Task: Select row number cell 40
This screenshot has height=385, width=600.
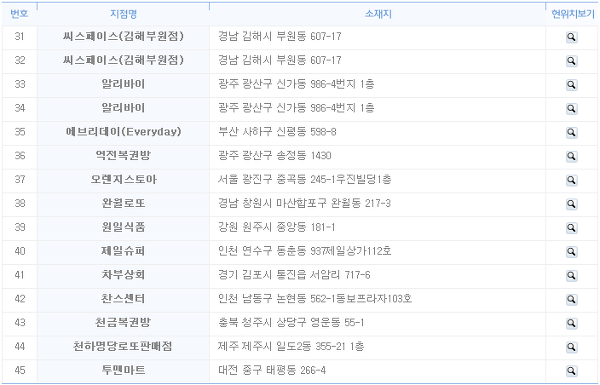Action: point(20,251)
